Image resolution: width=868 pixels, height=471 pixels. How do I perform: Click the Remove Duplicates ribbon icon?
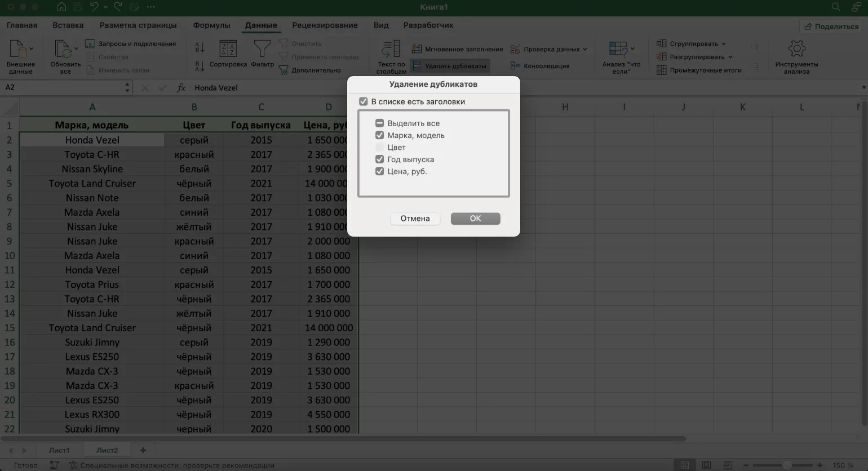(417, 66)
